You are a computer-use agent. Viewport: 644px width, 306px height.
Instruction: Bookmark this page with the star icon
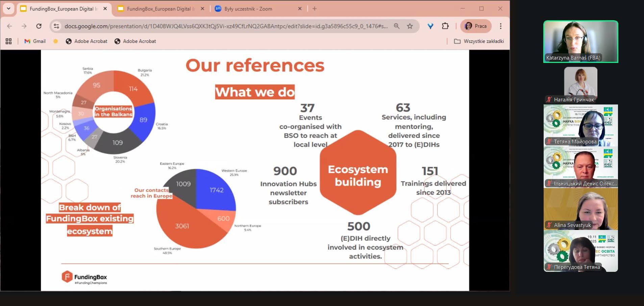410,26
